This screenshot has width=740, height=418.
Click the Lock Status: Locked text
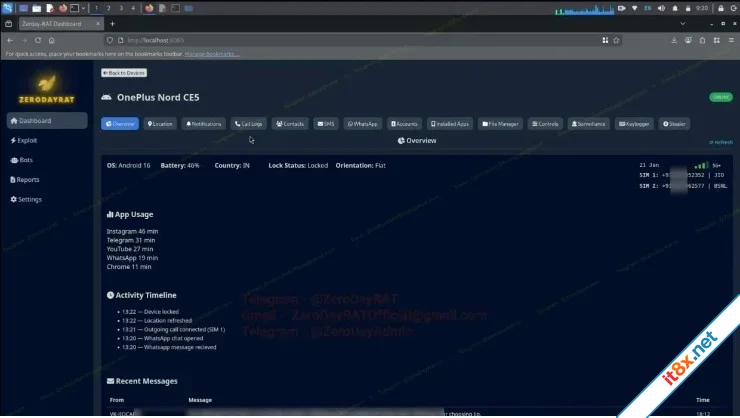(298, 166)
